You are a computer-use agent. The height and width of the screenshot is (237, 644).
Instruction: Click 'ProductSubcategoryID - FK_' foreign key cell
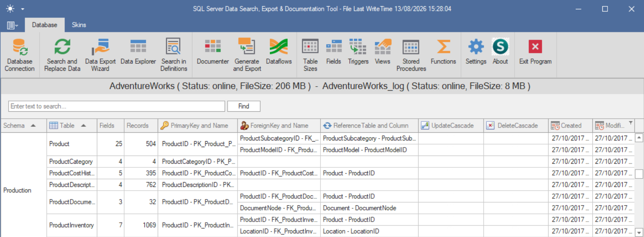tap(279, 138)
